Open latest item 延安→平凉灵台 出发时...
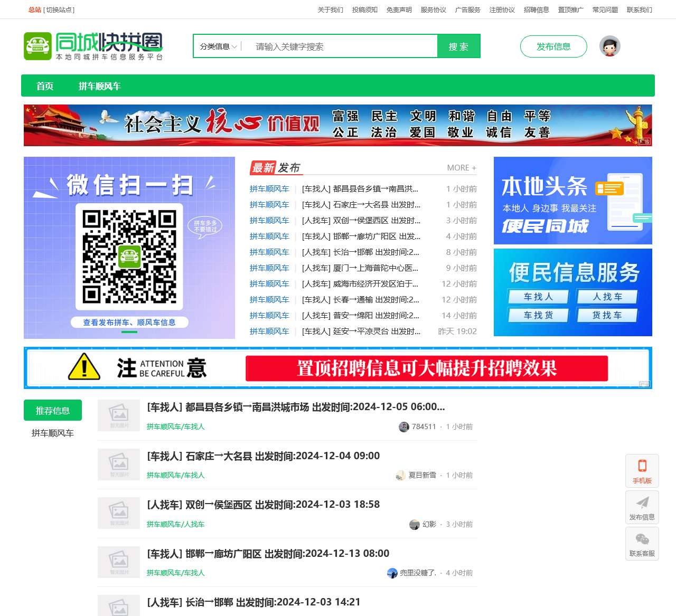The height and width of the screenshot is (616, 676). coord(361,331)
